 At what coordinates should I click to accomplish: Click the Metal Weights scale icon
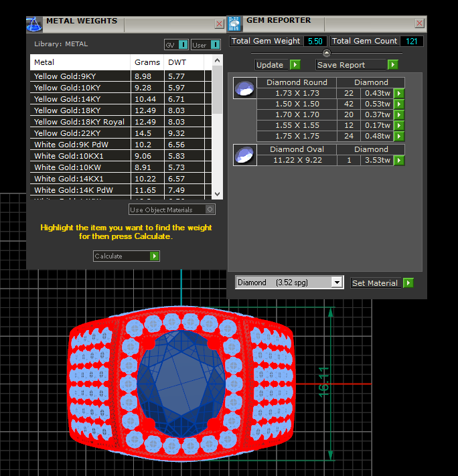tap(34, 24)
